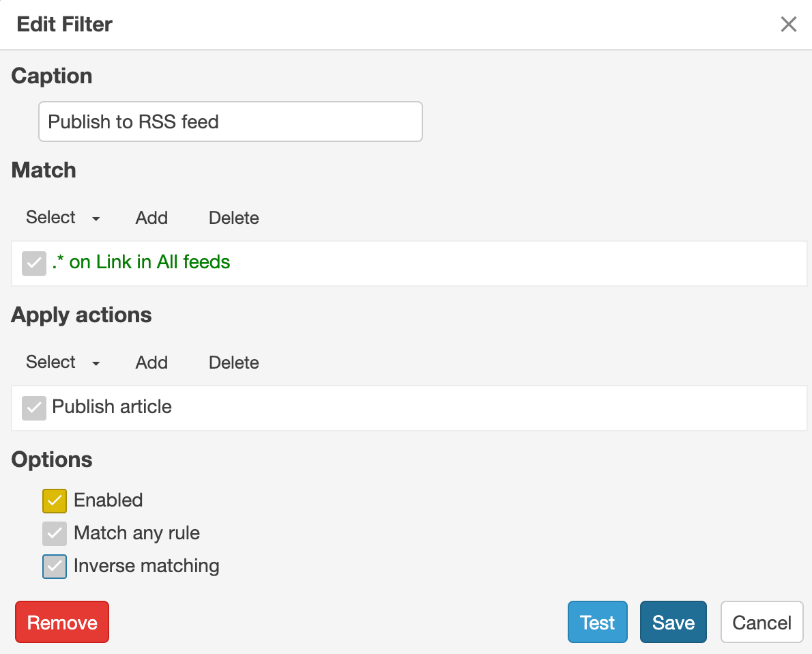
Task: Add a new Match rule
Action: coord(151,218)
